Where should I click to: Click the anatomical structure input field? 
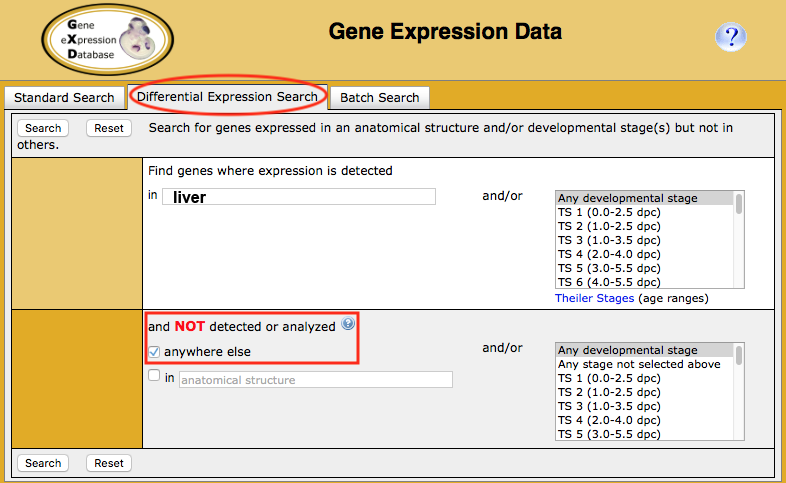[x=316, y=379]
